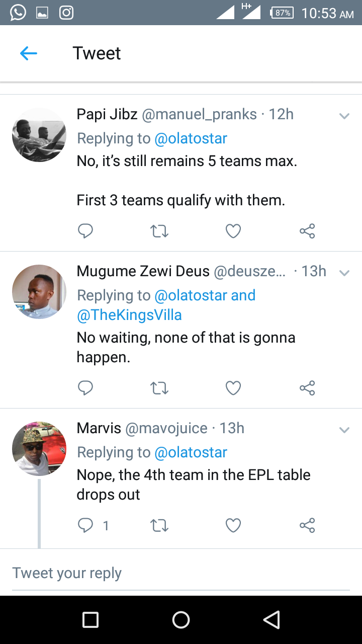View Marvis's profile picture

[39, 449]
